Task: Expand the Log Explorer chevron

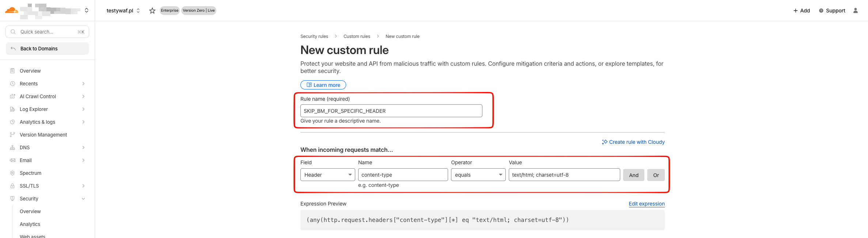Action: (83, 109)
